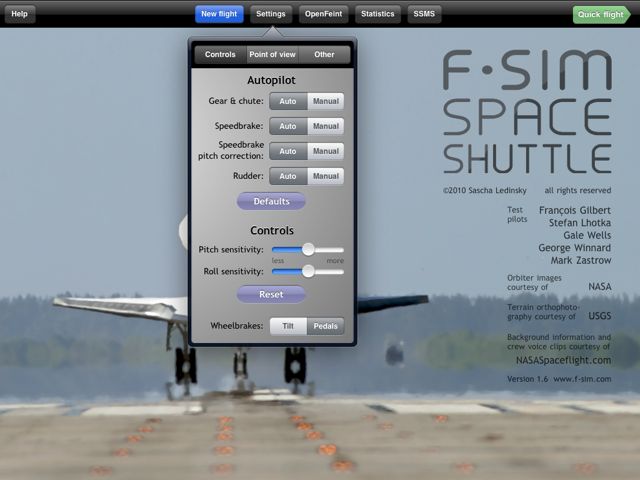This screenshot has height=480, width=640.
Task: Click the 'George Winnard' test pilot name
Action: pyautogui.click(x=575, y=248)
